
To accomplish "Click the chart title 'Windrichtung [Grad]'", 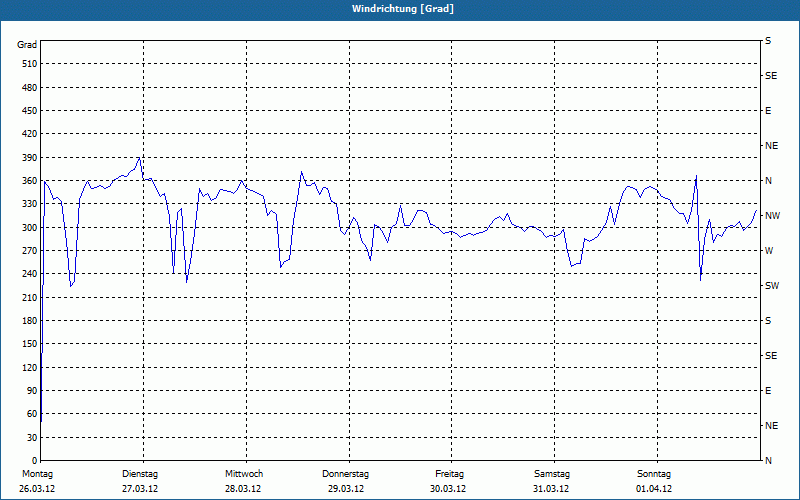I will point(403,9).
